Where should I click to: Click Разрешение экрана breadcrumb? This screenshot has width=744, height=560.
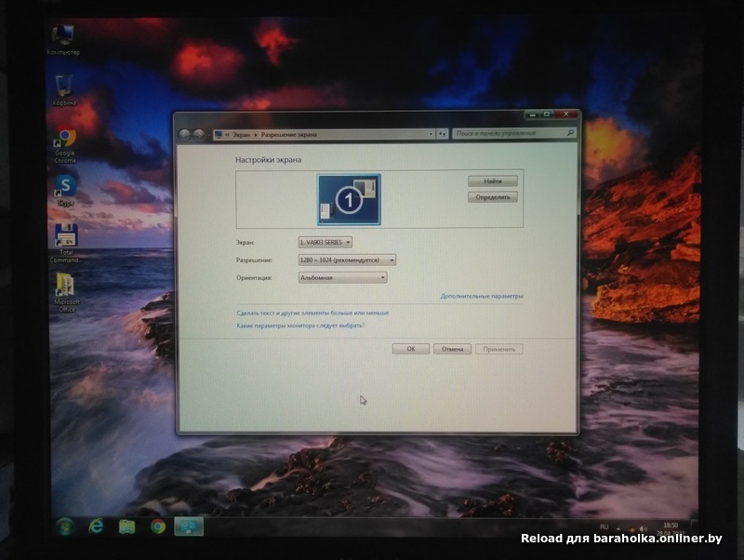(x=289, y=135)
